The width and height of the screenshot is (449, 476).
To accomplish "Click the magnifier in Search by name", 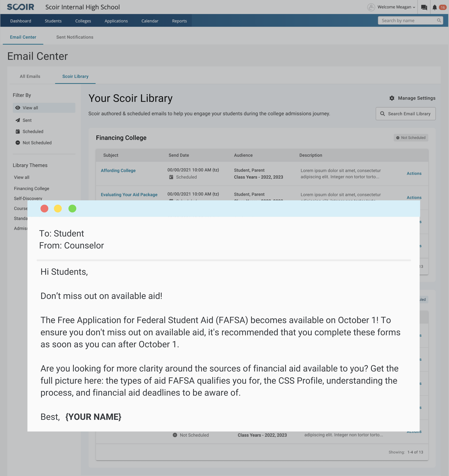I will [439, 20].
